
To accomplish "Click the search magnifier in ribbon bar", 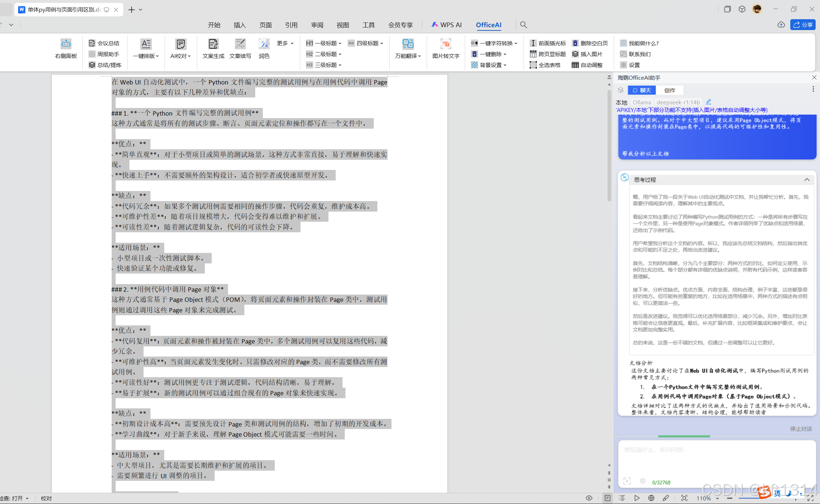I will [523, 25].
